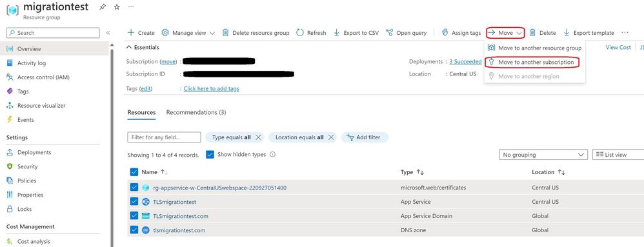Uncheck the TLSmigrationtest App Service checkbox
The height and width of the screenshot is (247, 644).
134,202
